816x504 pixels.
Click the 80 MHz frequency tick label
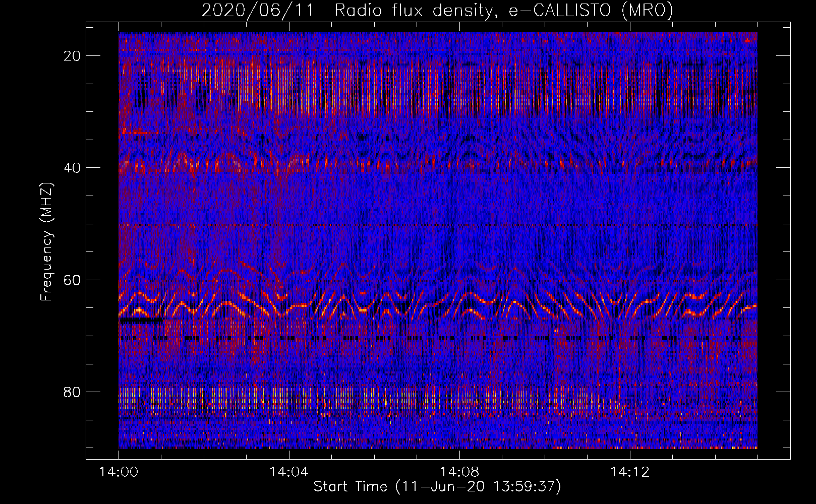click(x=72, y=392)
